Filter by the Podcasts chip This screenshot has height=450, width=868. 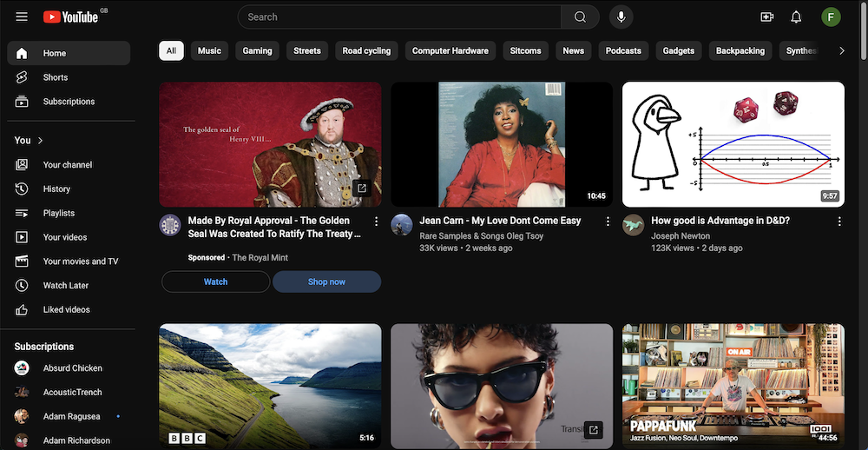[622, 50]
